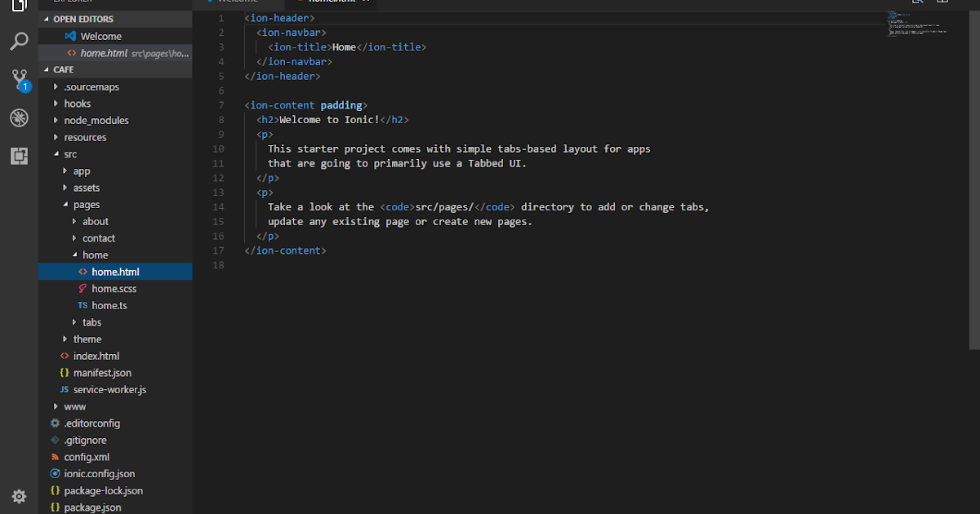Select package.json in the file tree
The width and height of the screenshot is (980, 514).
pyautogui.click(x=88, y=507)
